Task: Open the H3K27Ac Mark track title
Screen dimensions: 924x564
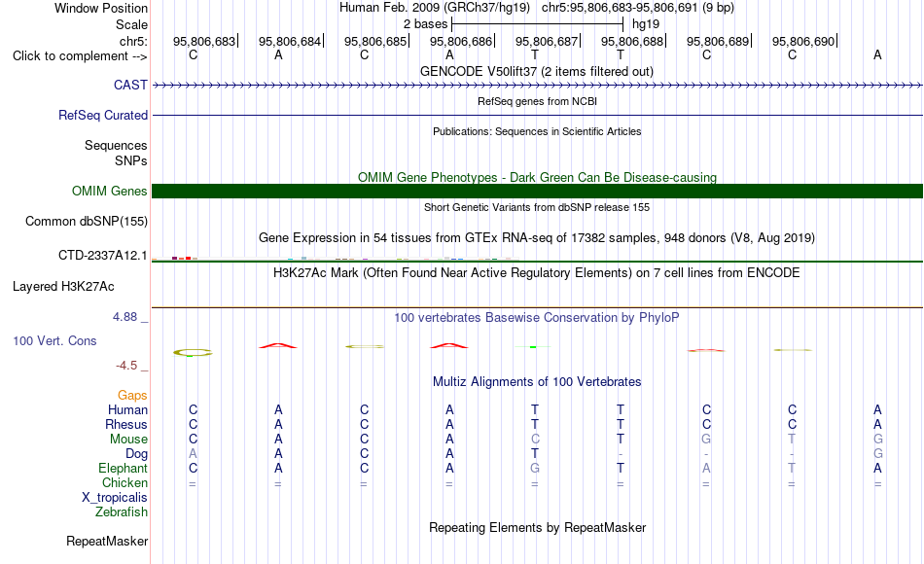Action: point(537,273)
